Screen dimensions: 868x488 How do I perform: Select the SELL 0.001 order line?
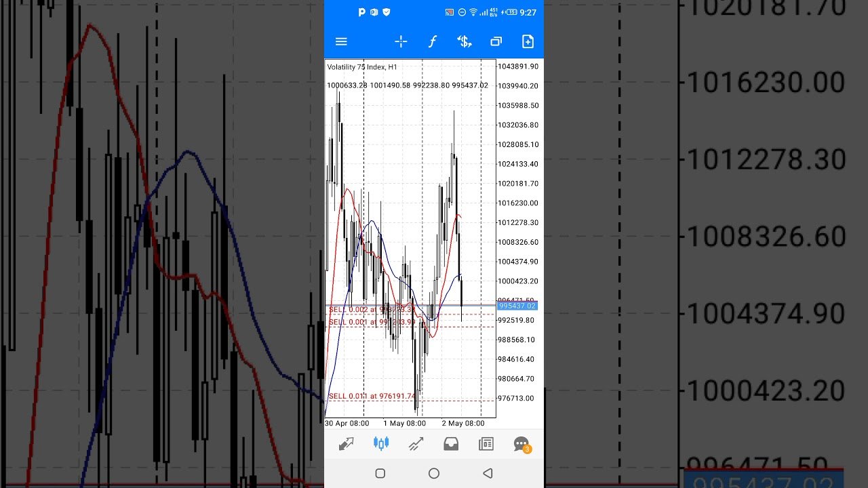(372, 322)
